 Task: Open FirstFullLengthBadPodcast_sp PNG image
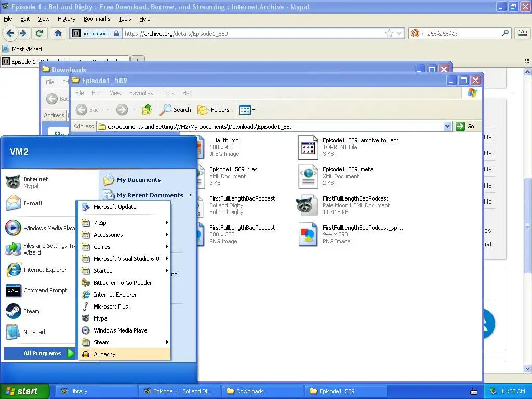click(x=351, y=234)
